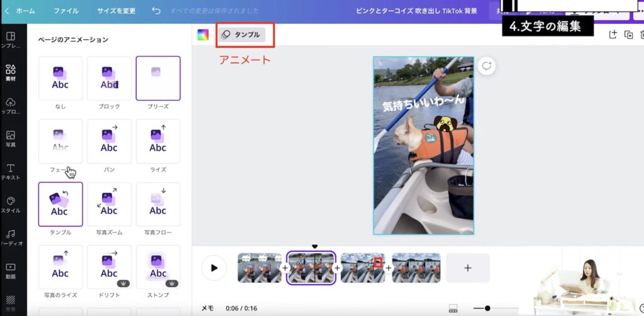
Task: Click the design title ピンクとターコイズ
Action: click(x=417, y=11)
